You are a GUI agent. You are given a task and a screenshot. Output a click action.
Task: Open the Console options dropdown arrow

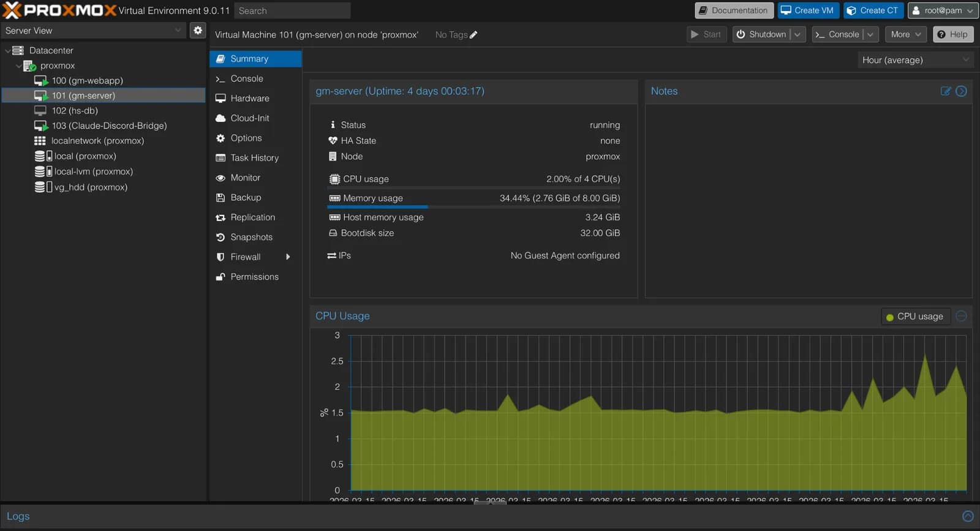pyautogui.click(x=870, y=35)
